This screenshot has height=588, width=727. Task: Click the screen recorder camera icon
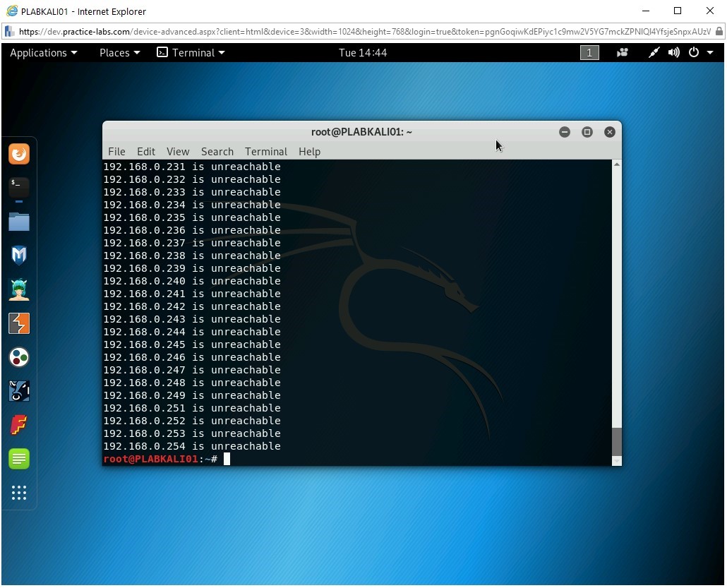(x=623, y=53)
